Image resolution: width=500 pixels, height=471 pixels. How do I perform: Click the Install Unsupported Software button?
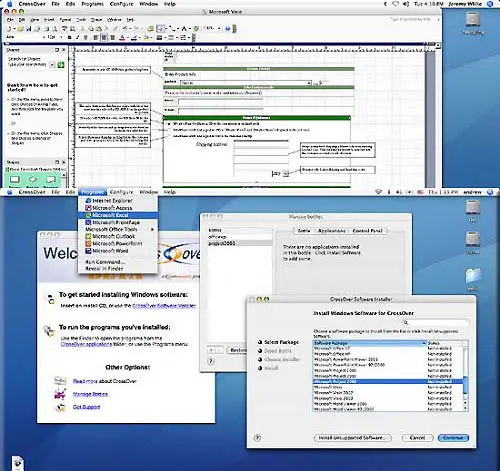352,438
